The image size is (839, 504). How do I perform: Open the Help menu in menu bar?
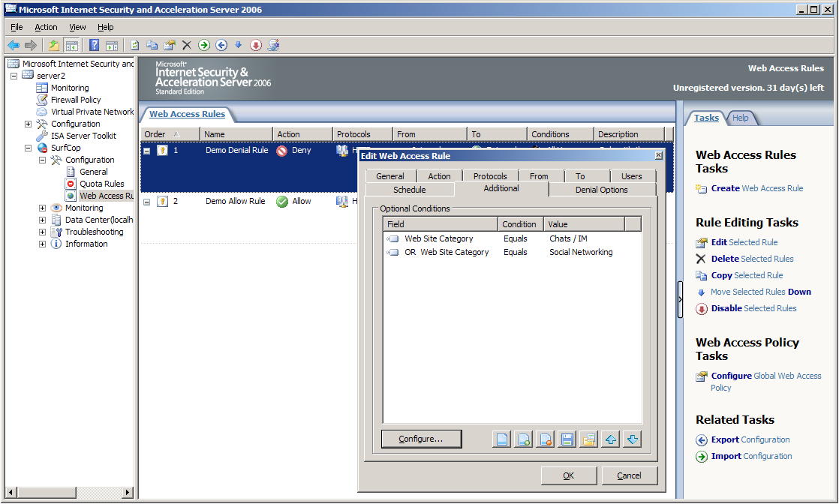(x=105, y=27)
